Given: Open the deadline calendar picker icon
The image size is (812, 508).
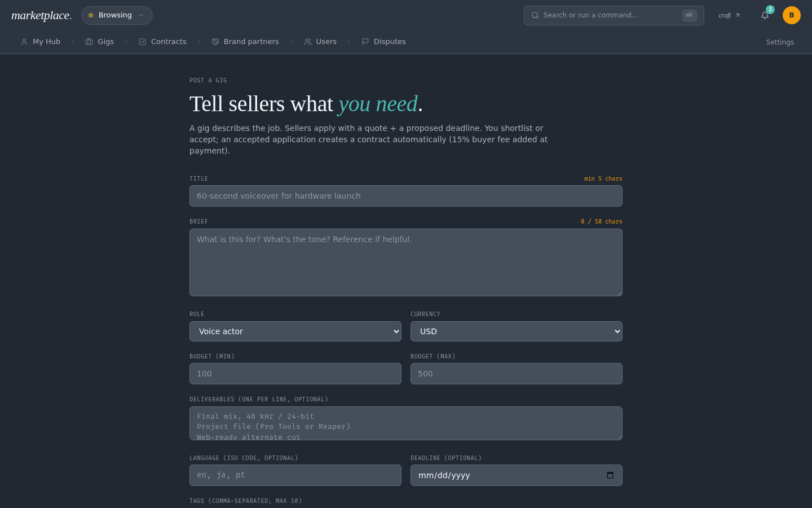Looking at the screenshot, I should [x=610, y=475].
